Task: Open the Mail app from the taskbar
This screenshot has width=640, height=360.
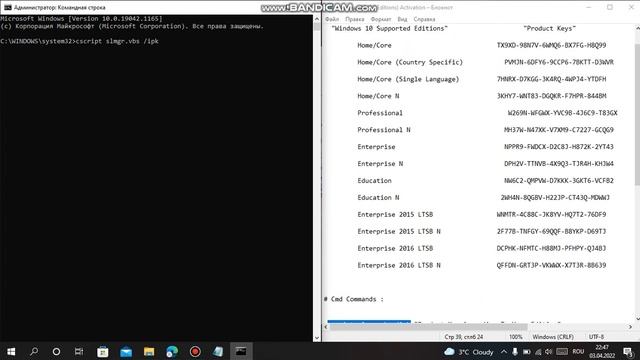Action: tap(126, 351)
